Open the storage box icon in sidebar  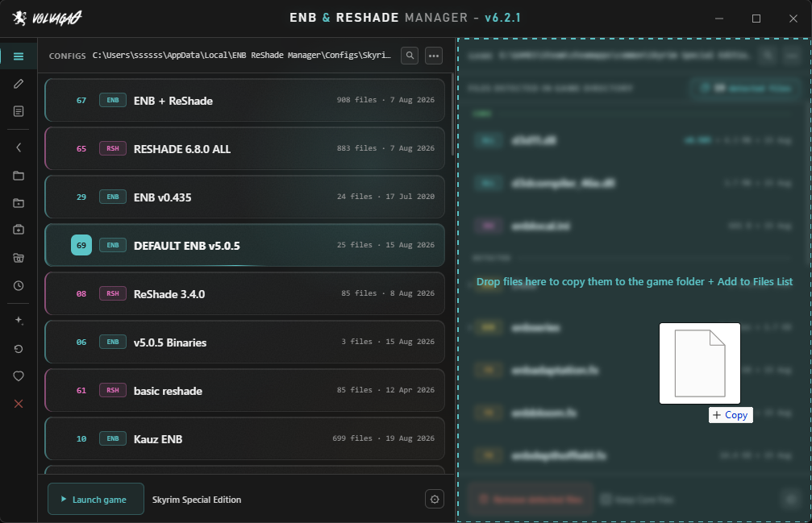click(18, 258)
